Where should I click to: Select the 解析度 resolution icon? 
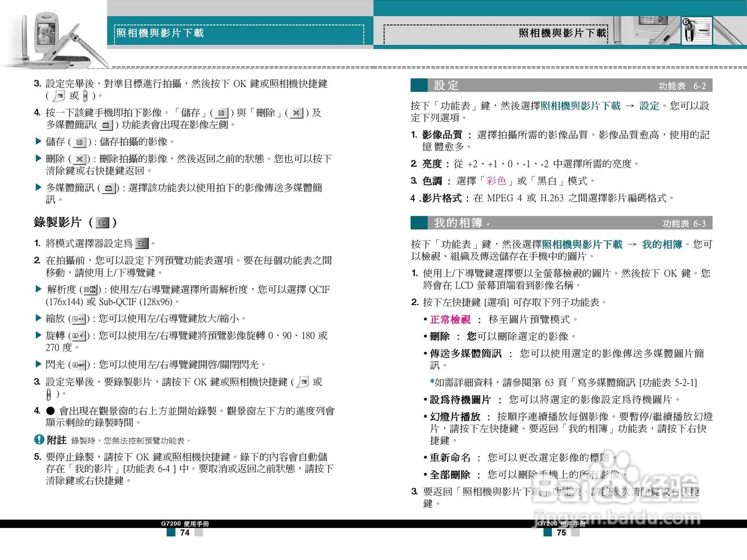click(90, 290)
